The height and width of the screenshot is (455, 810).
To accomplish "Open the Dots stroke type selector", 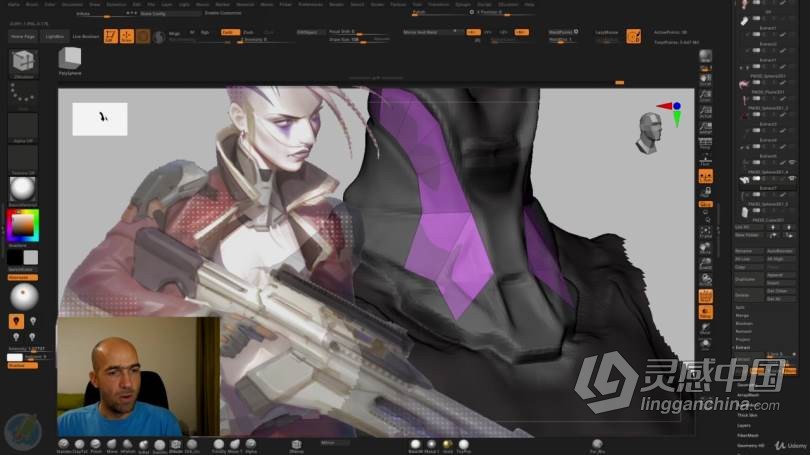I will click(x=23, y=97).
